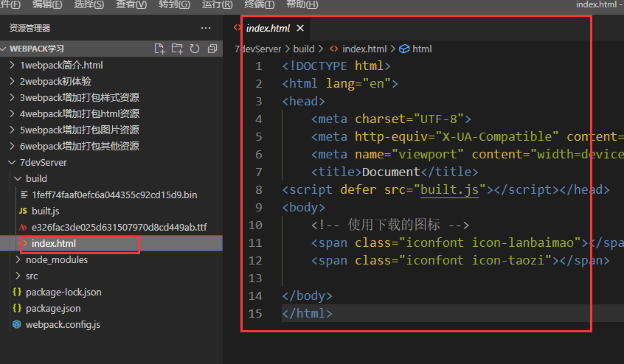
Task: Follow the built.js link in the script tag
Action: point(449,189)
